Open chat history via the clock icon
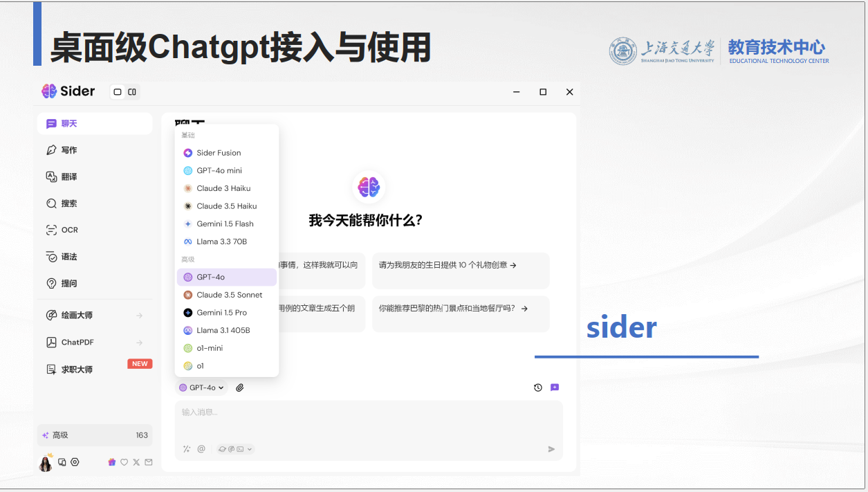The height and width of the screenshot is (492, 868). (538, 387)
